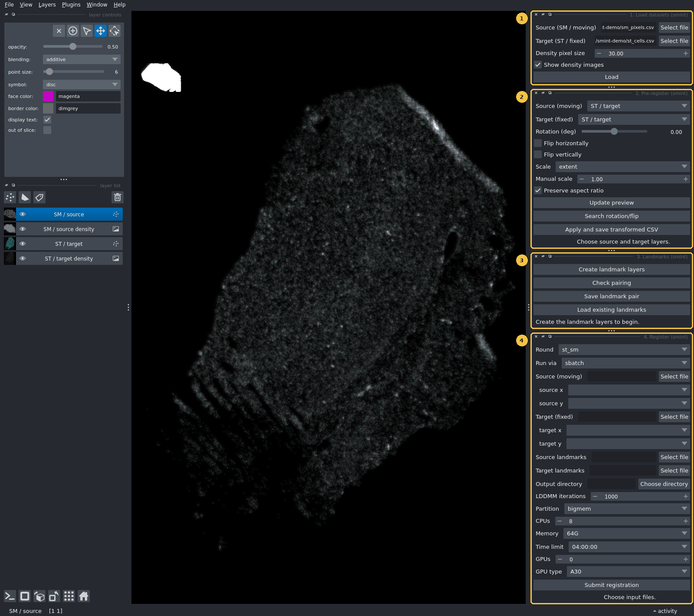Image resolution: width=694 pixels, height=616 pixels.
Task: Click Create landmark layers
Action: [x=612, y=269]
